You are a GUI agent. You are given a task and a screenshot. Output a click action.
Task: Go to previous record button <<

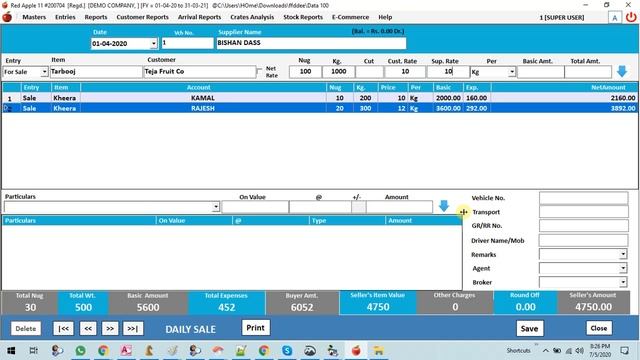(88, 329)
